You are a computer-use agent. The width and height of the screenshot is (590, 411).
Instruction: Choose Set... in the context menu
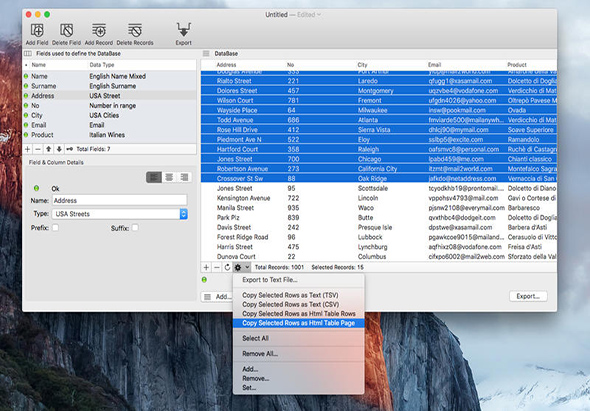(x=299, y=388)
